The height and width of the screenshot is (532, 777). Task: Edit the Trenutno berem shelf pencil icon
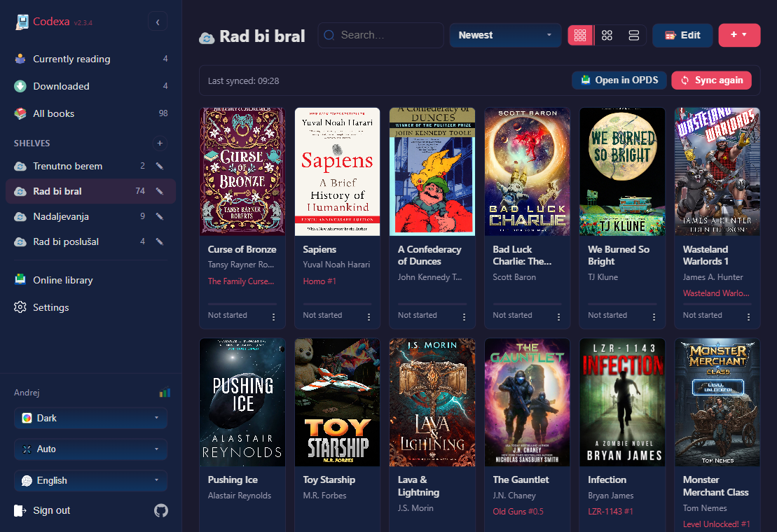click(x=160, y=166)
